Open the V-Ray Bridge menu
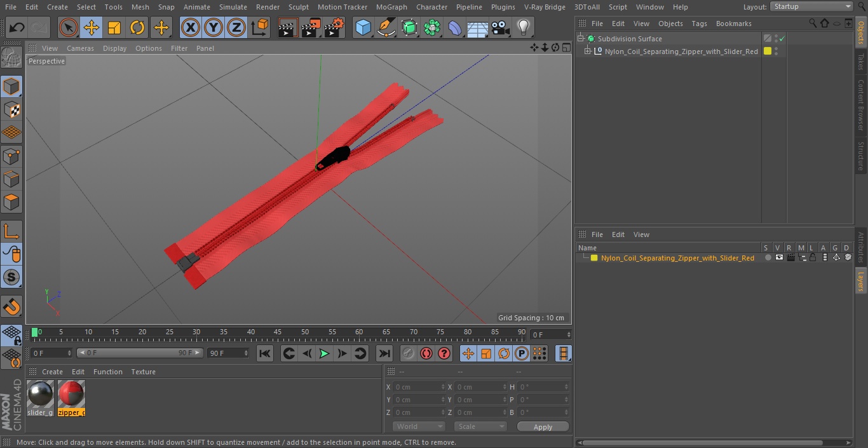 [545, 7]
